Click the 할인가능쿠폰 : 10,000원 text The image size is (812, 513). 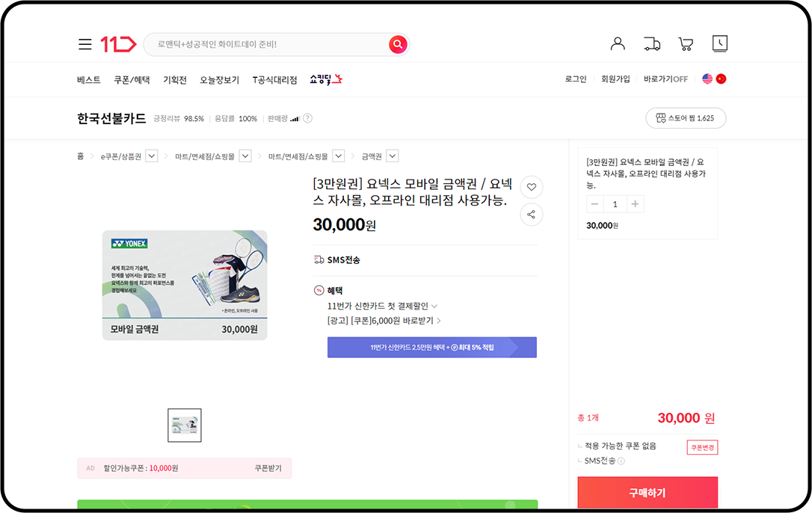coord(141,468)
